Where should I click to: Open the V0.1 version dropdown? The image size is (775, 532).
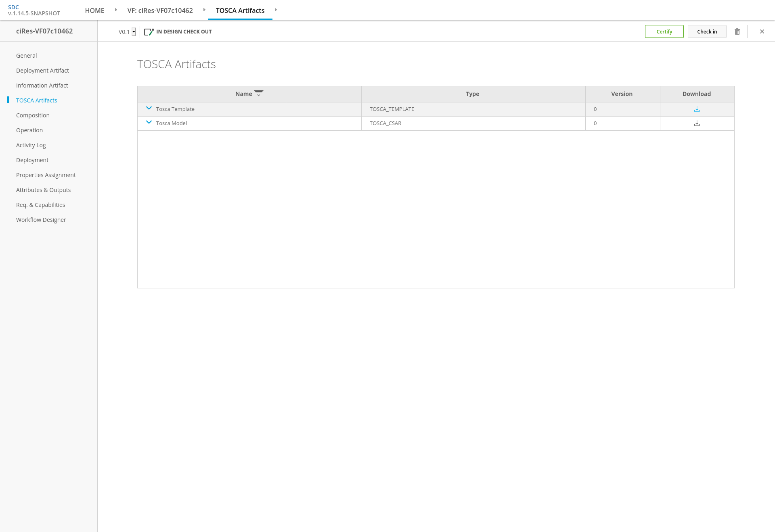click(134, 32)
